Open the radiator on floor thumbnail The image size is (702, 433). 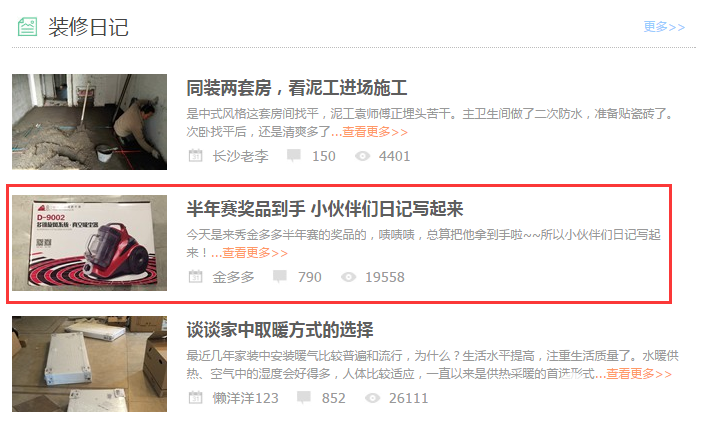coord(90,364)
